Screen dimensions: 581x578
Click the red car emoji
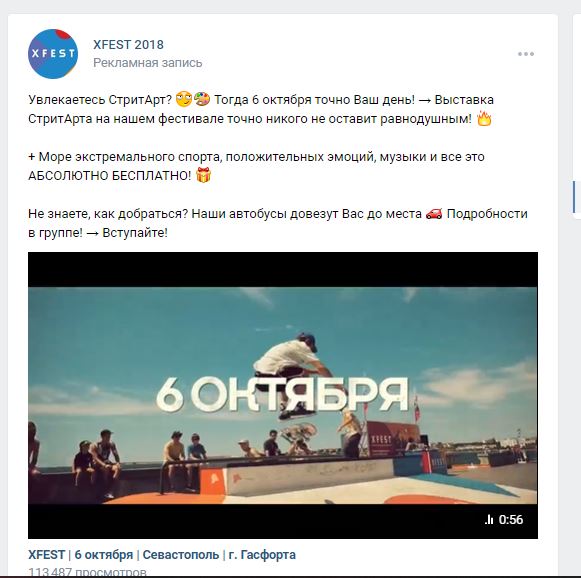(434, 214)
